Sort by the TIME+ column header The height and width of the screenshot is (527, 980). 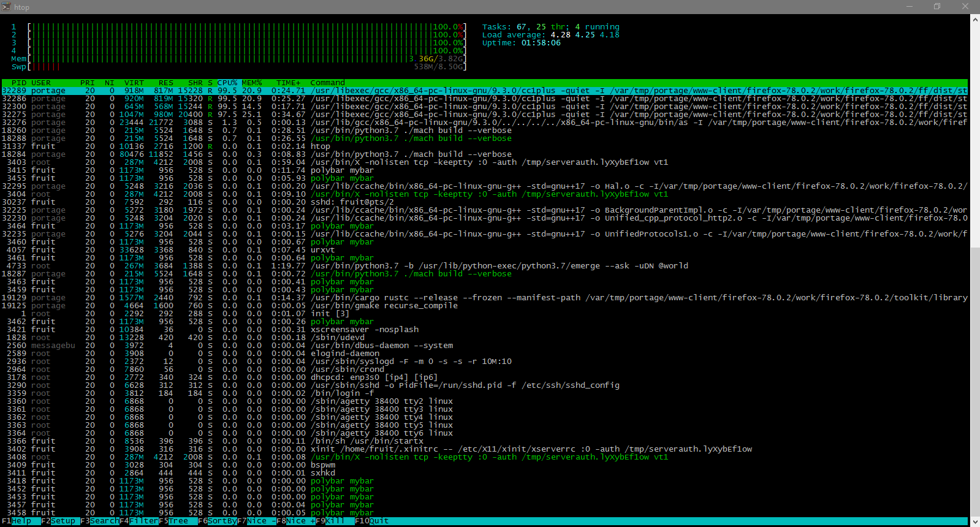click(289, 83)
